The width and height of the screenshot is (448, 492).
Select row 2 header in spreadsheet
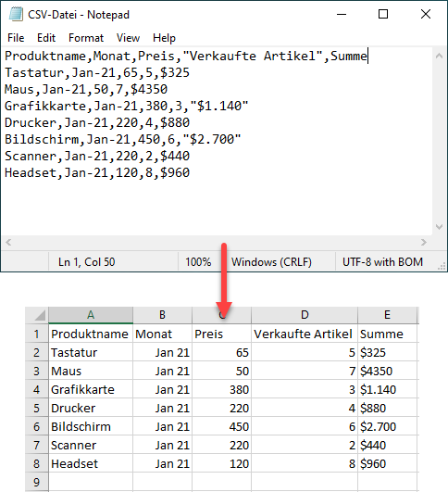(x=37, y=352)
